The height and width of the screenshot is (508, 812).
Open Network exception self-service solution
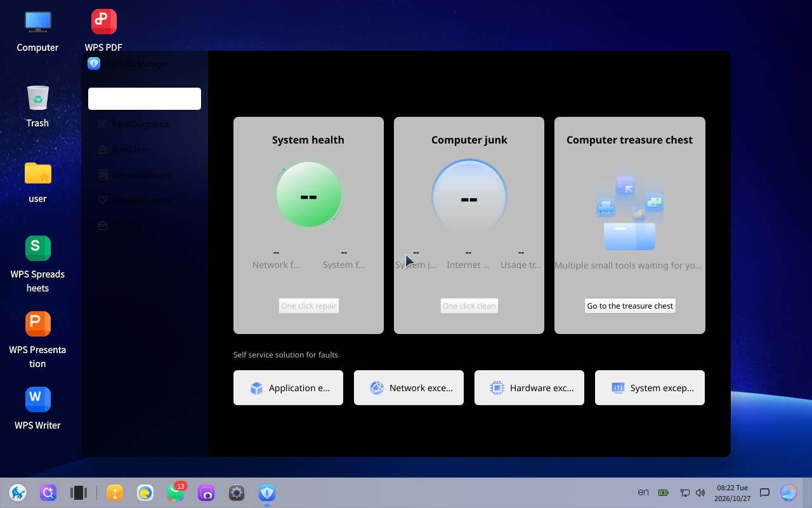click(x=409, y=387)
